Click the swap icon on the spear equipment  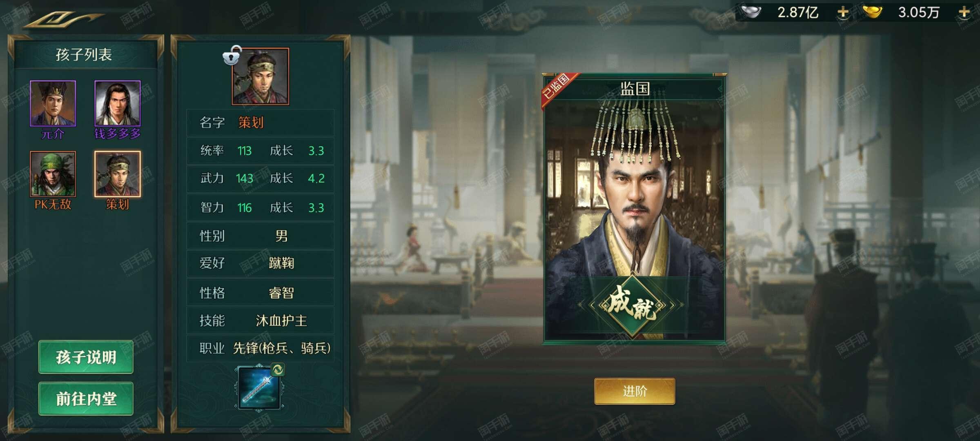[x=278, y=370]
